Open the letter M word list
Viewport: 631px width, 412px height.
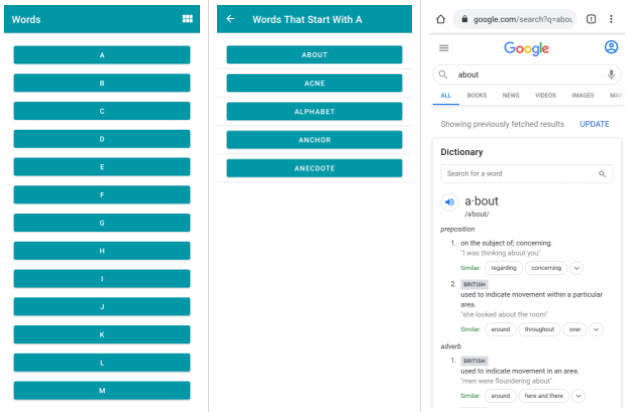(x=102, y=391)
